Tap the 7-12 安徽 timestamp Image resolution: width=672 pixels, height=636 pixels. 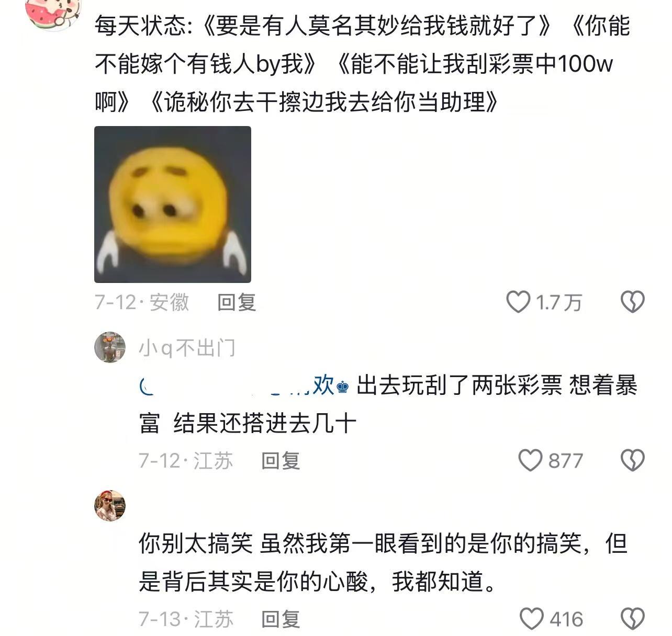click(x=142, y=302)
